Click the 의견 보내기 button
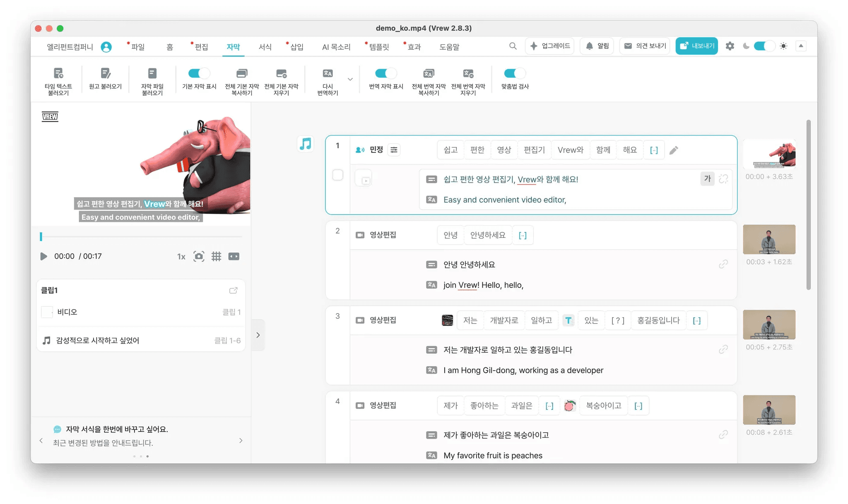The image size is (848, 504). click(645, 46)
